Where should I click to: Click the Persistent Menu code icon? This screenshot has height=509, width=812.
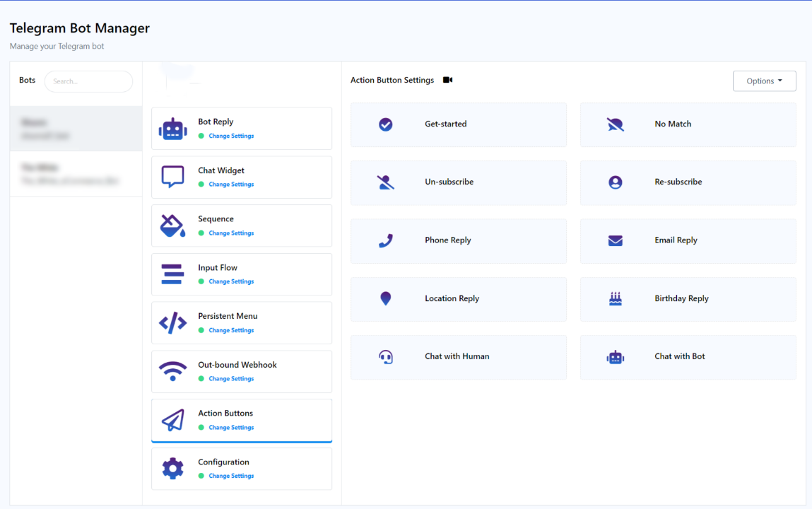[172, 323]
